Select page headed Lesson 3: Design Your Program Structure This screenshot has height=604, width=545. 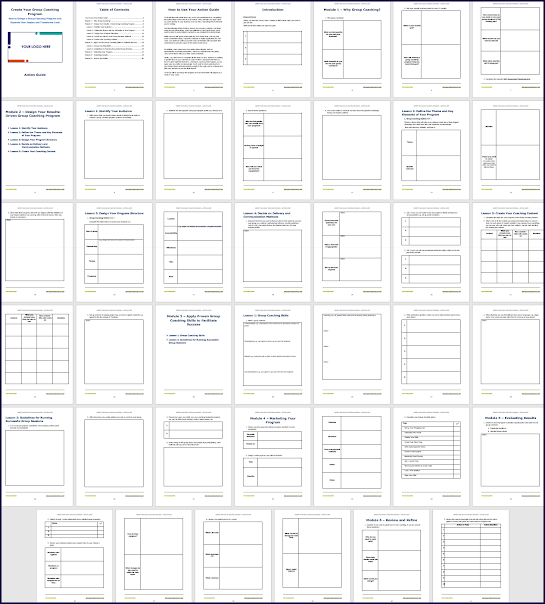click(x=114, y=252)
